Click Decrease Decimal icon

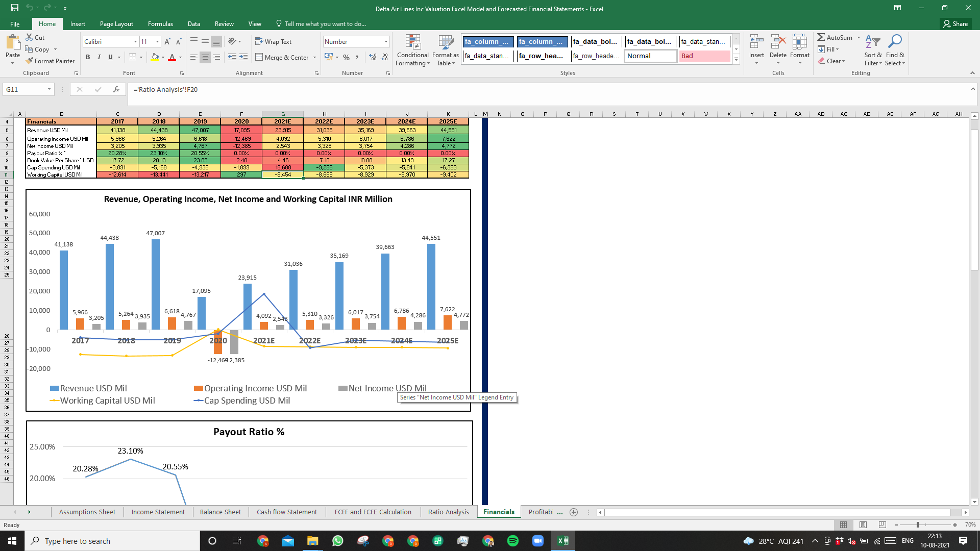point(384,57)
